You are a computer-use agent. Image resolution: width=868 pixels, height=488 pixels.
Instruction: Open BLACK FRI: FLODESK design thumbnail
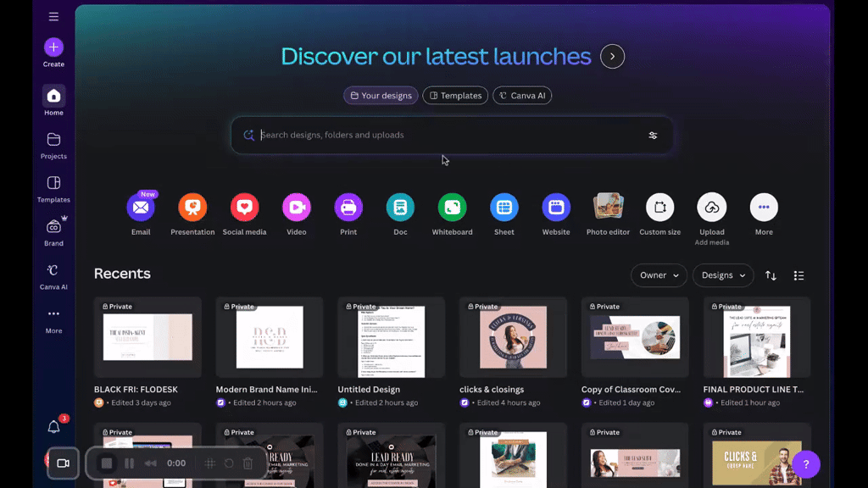click(x=147, y=337)
